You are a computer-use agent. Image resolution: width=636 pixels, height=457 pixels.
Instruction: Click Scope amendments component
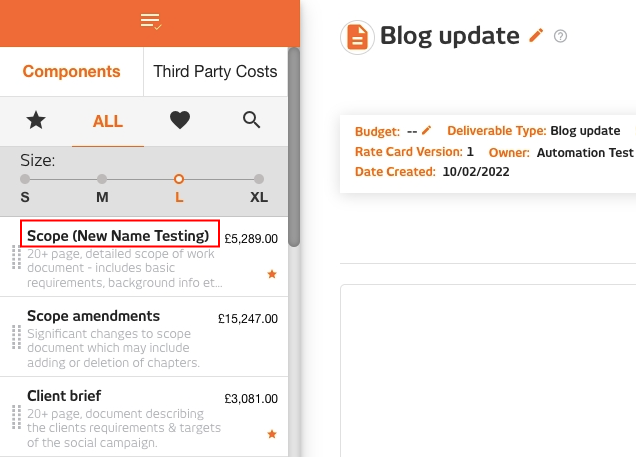click(144, 337)
